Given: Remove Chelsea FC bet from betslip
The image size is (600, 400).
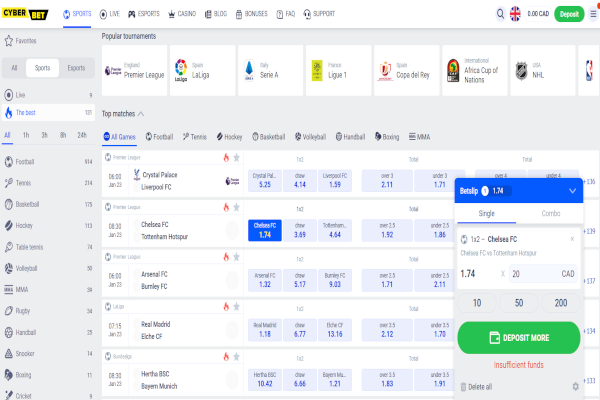Looking at the screenshot, I should 572,239.
